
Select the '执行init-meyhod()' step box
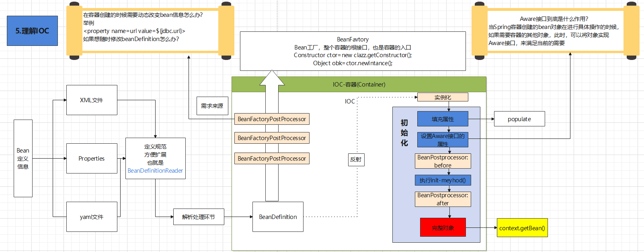[x=443, y=180]
